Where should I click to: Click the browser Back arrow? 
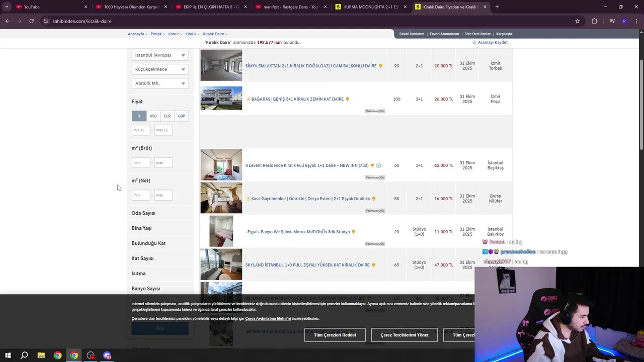click(x=7, y=21)
